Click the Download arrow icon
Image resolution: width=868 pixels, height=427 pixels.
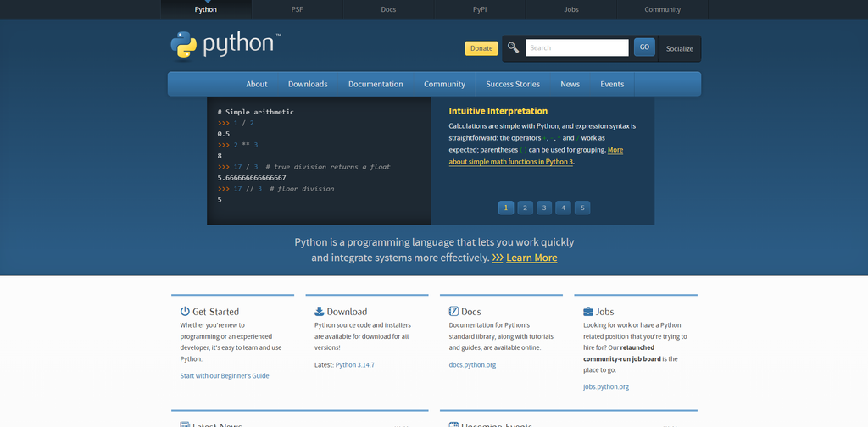(x=320, y=312)
